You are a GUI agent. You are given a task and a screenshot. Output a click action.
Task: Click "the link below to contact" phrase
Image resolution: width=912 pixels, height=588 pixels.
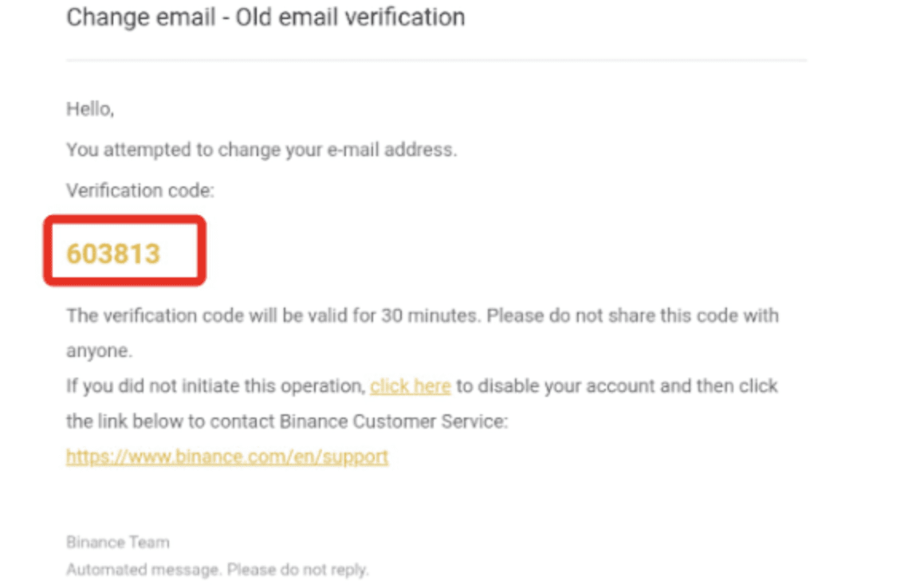coord(170,421)
